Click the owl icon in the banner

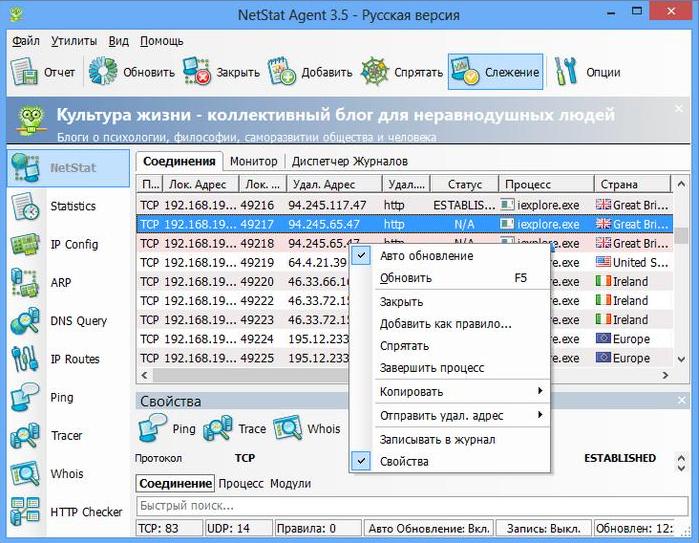31,120
